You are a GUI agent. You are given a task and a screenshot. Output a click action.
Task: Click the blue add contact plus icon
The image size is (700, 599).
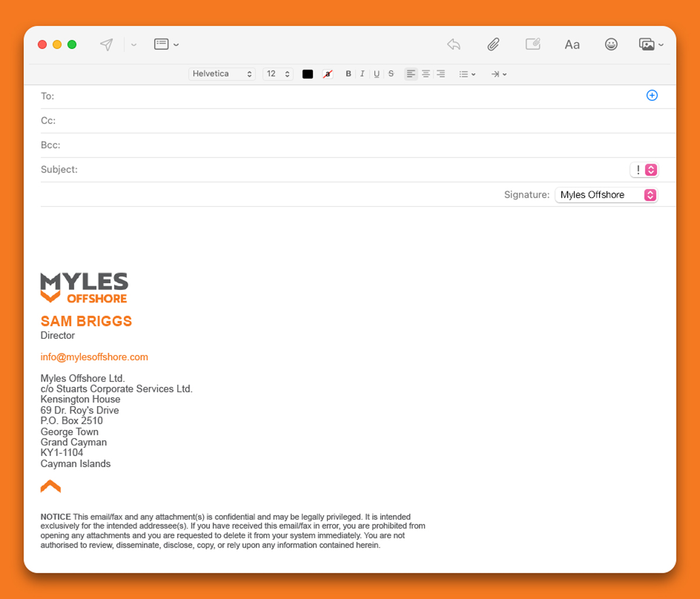[652, 96]
